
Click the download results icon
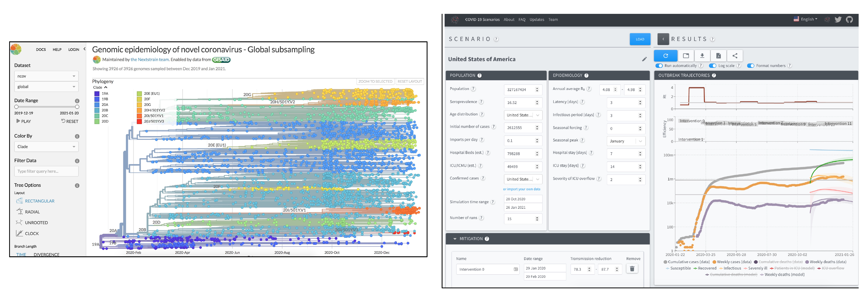click(702, 56)
